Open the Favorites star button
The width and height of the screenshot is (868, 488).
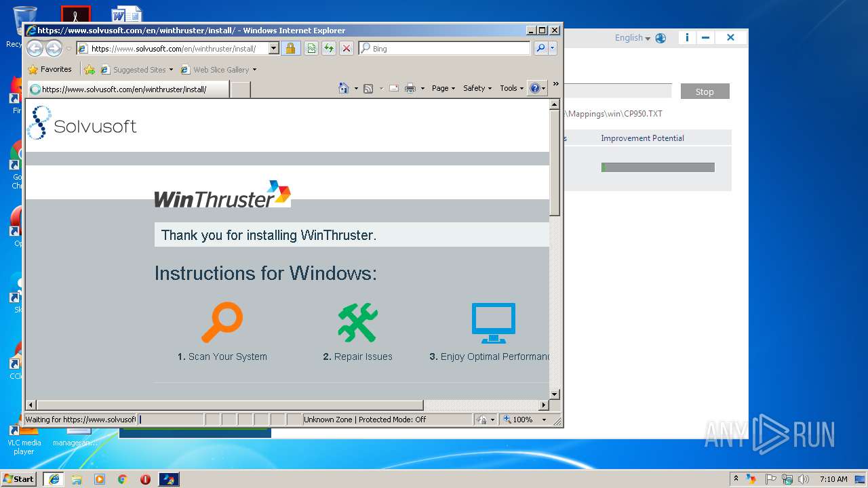point(50,69)
